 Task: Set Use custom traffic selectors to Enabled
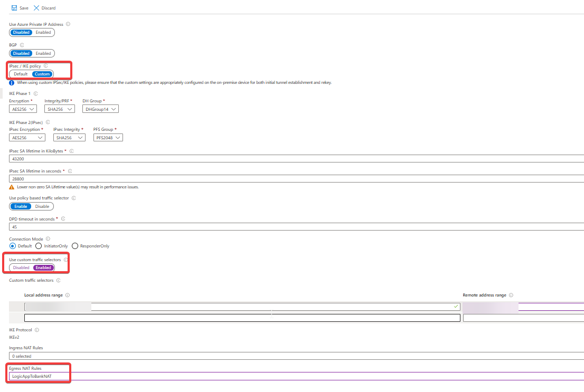(x=44, y=267)
